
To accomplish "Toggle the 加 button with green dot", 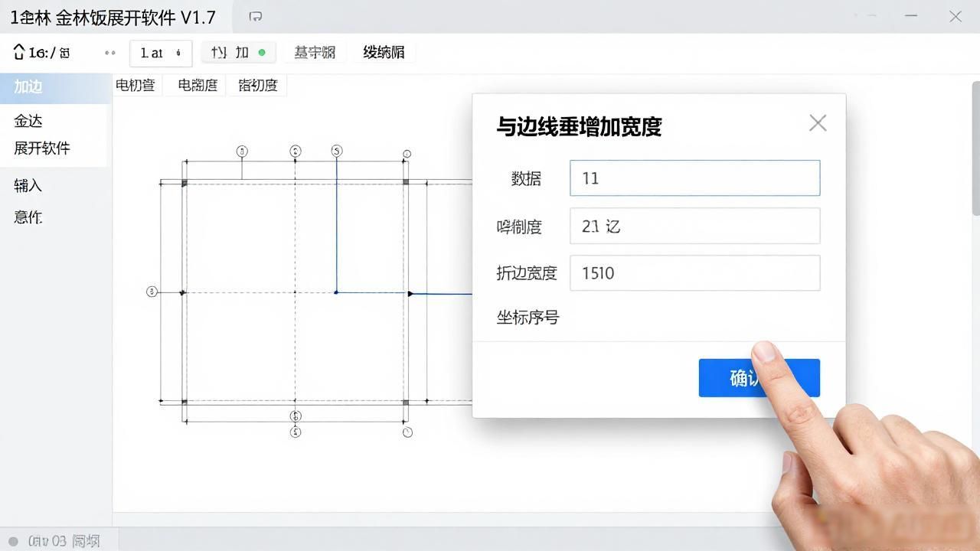I will 238,53.
